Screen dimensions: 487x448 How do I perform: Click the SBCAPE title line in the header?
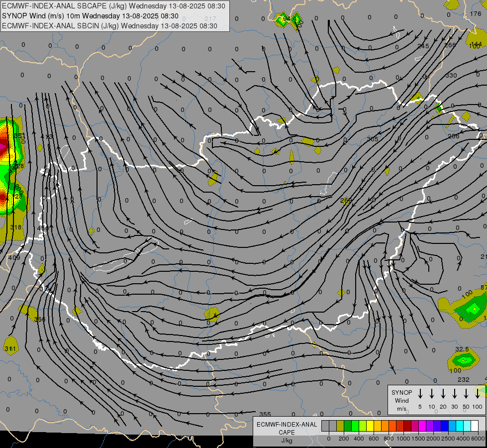(x=113, y=6)
